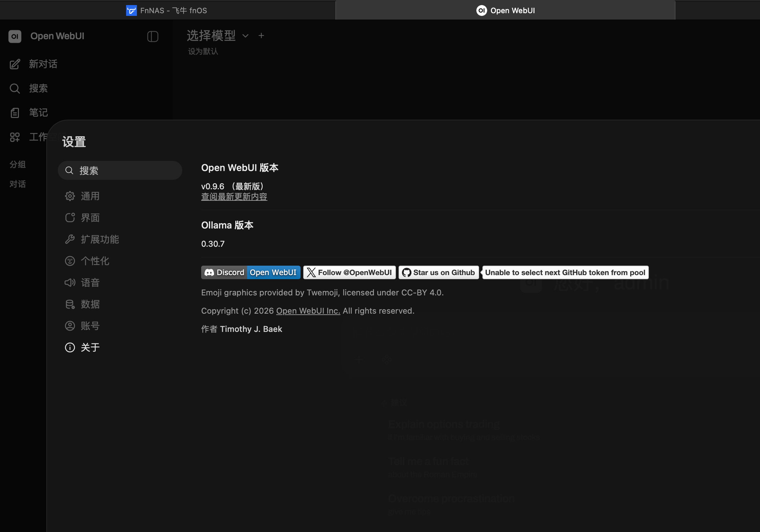Image resolution: width=760 pixels, height=532 pixels.
Task: Click the workspace grid icon
Action: 15,137
